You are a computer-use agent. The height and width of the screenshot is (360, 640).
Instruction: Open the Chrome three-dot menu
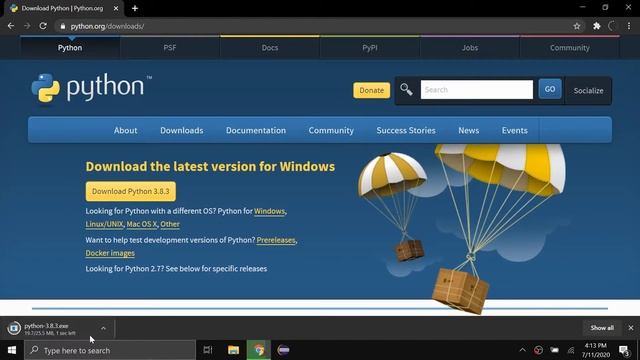point(629,26)
